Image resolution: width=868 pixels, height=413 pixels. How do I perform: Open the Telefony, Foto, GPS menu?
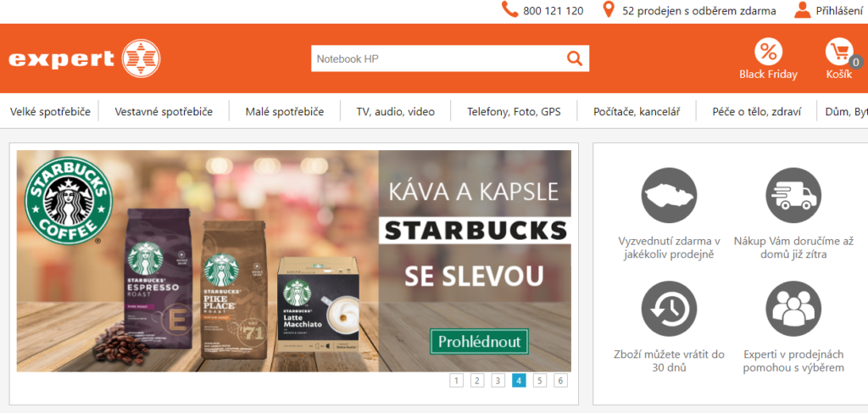coord(514,112)
